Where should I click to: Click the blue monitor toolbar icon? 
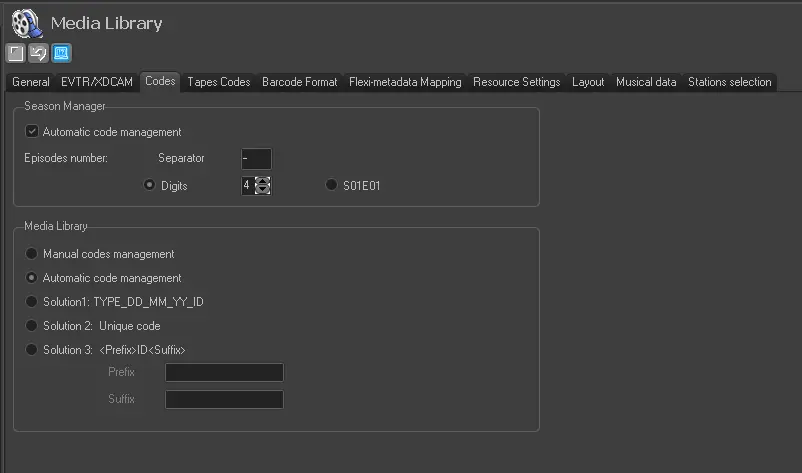[61, 53]
